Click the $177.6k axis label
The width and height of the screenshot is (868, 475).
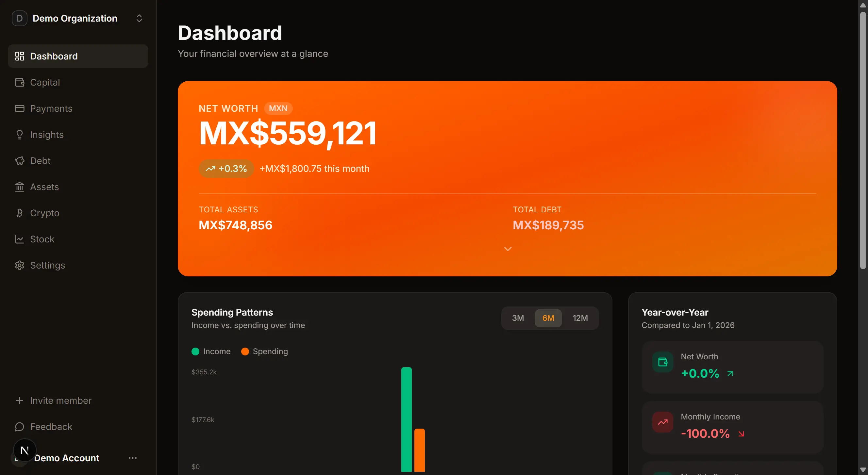point(203,419)
